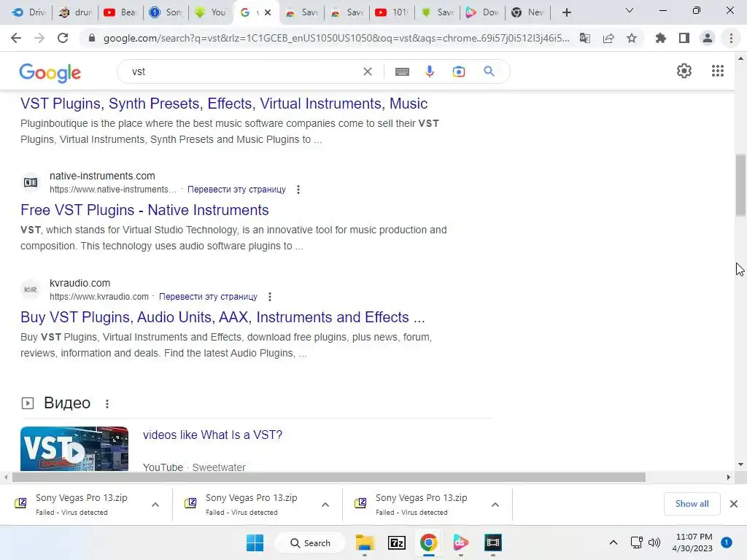This screenshot has width=747, height=560.
Task: Play the VST video thumbnail
Action: tap(74, 448)
